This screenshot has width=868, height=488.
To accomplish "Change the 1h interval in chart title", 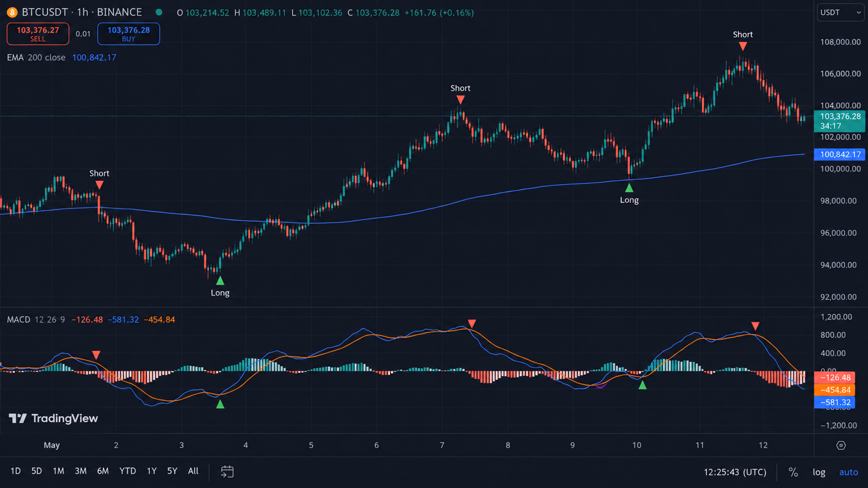I will tap(82, 13).
